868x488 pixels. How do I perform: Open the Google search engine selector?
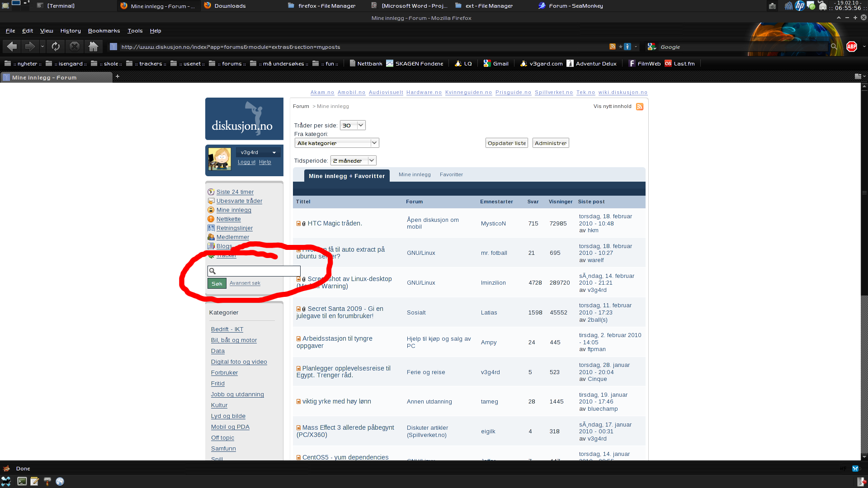click(652, 47)
